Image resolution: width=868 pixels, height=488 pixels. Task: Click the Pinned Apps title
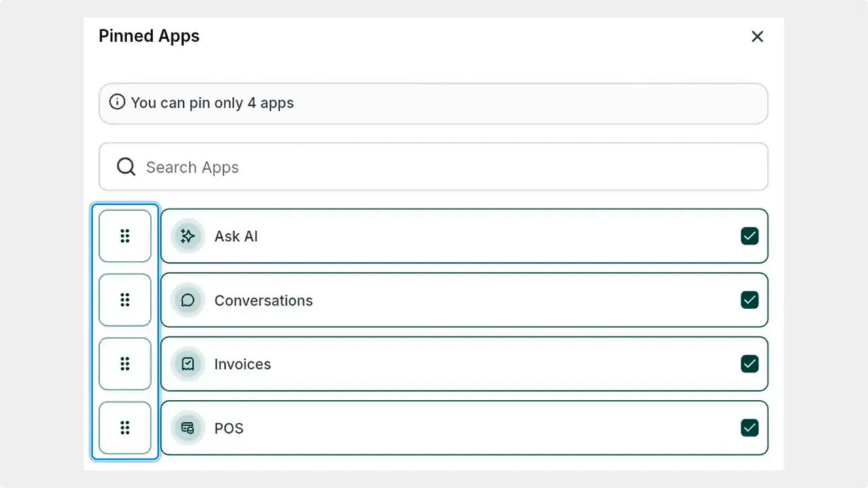[x=149, y=36]
